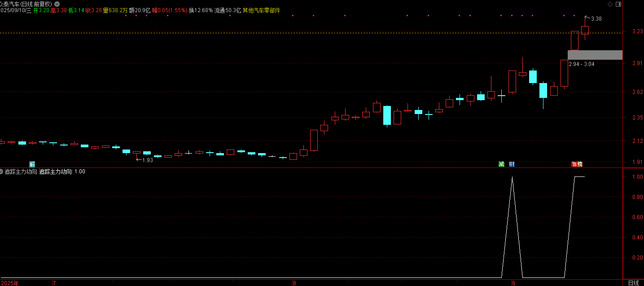
Task: Click the latest candlestick near 3.38 high
Action: point(585,30)
